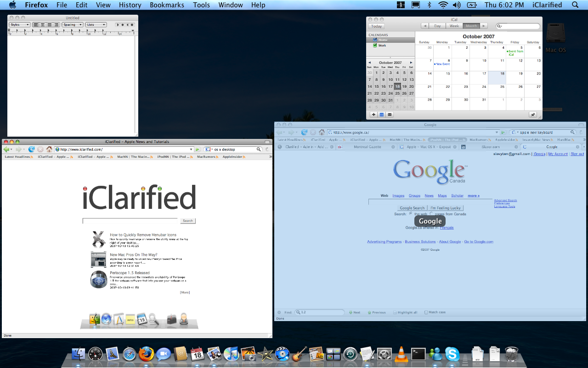Go Home in the iClarified Firefox window
This screenshot has width=588, height=368.
click(x=49, y=149)
